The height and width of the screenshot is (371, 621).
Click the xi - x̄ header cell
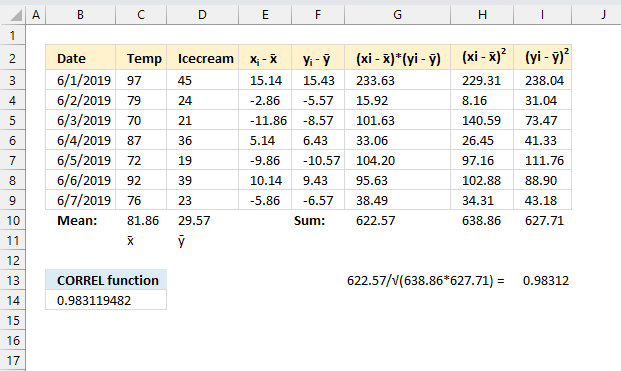pos(265,58)
